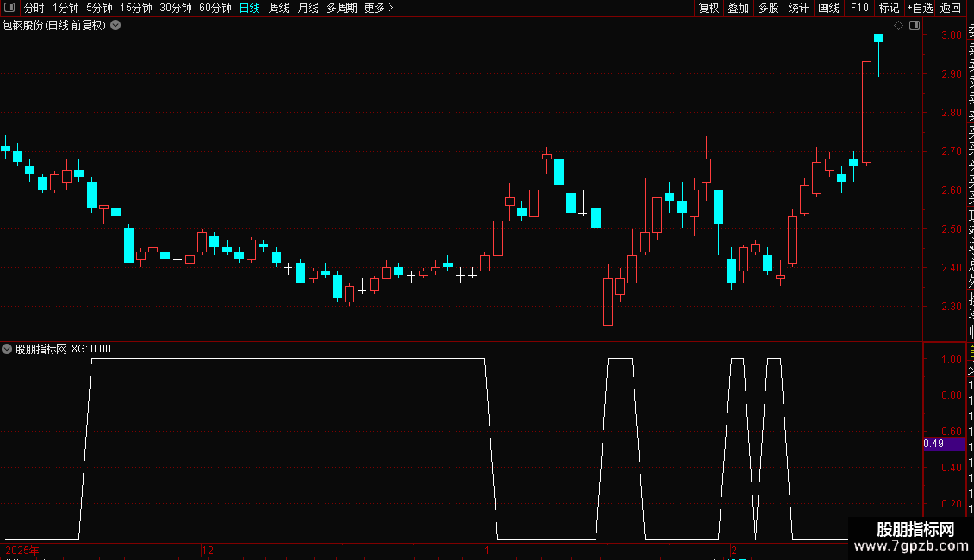Screen dimensions: 974x560
Task: Switch to 月线 monthly chart
Action: coord(308,8)
